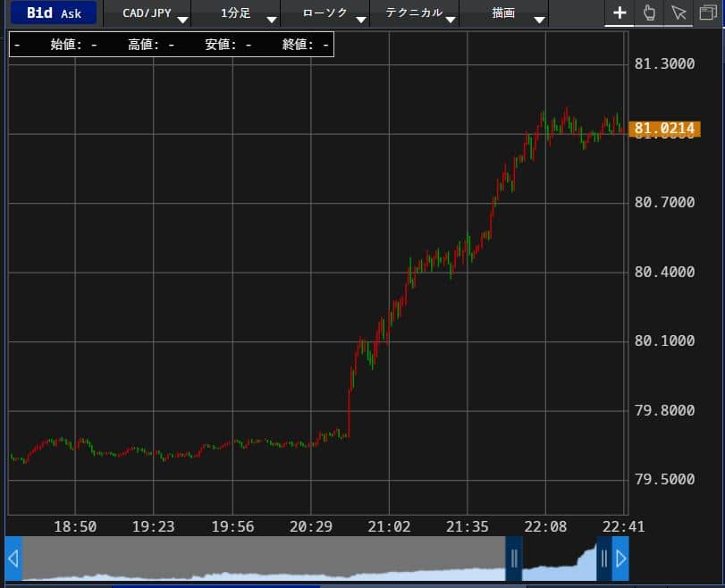Click the 18:50 time axis label
The height and width of the screenshot is (588, 725).
75,526
